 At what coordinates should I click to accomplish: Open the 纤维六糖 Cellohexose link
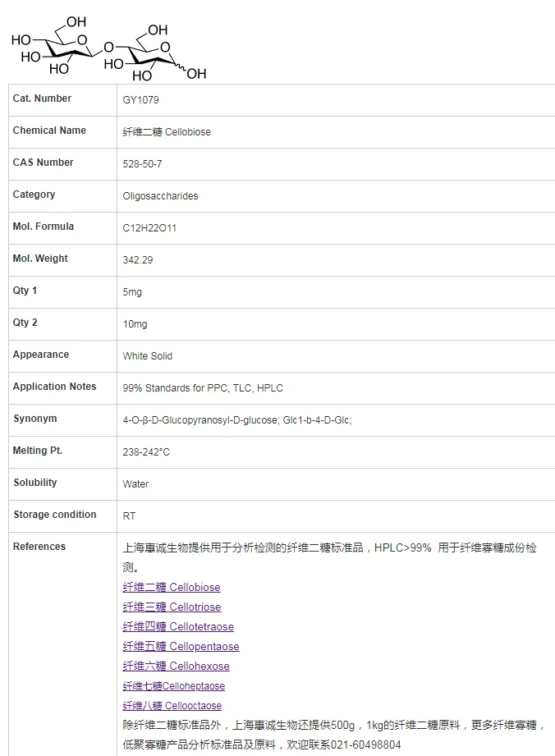(176, 667)
